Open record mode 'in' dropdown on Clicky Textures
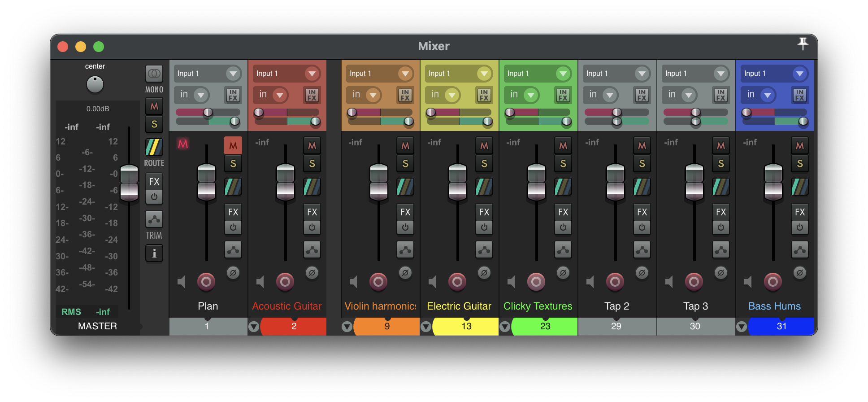868x402 pixels. pos(523,95)
